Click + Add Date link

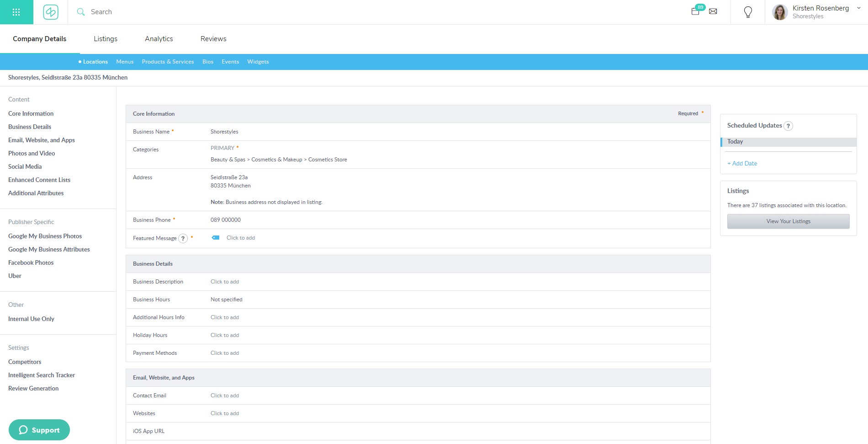[742, 163]
